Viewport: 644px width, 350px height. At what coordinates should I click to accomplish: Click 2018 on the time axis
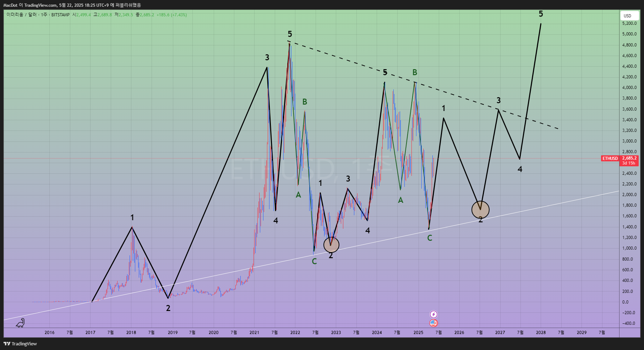point(131,333)
